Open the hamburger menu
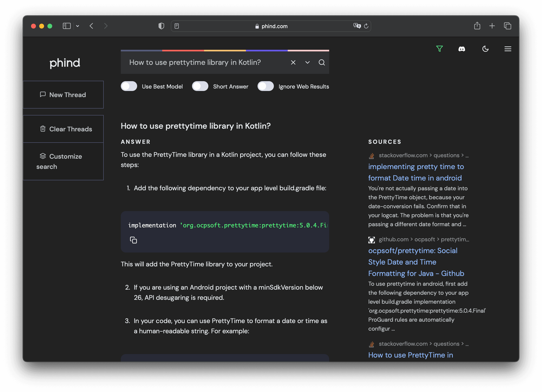542x392 pixels. [508, 49]
